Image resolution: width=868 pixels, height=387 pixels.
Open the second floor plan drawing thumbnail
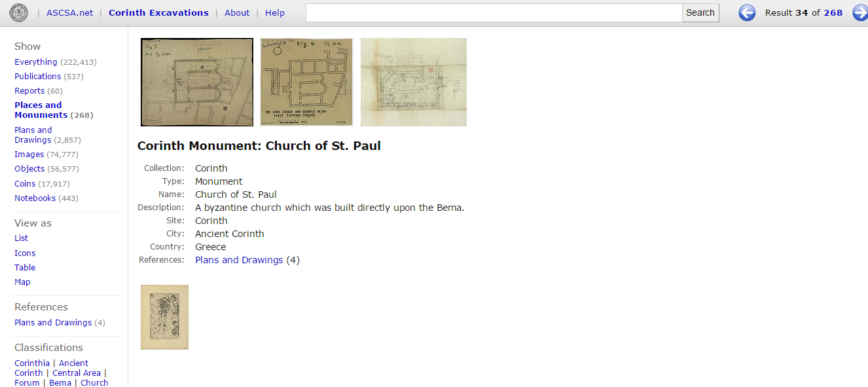point(306,82)
